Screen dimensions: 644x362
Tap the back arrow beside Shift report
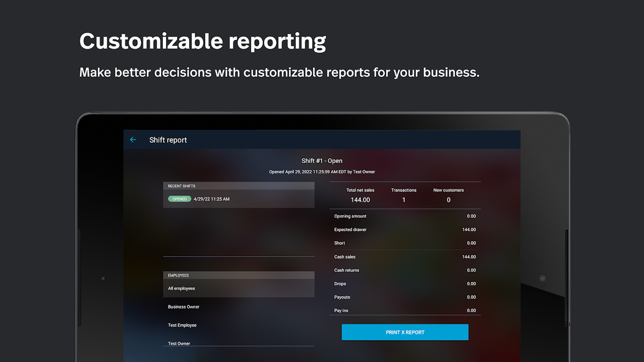tap(133, 140)
